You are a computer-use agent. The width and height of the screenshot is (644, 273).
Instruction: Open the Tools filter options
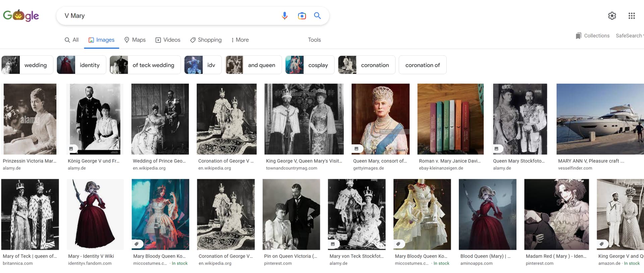tap(314, 40)
